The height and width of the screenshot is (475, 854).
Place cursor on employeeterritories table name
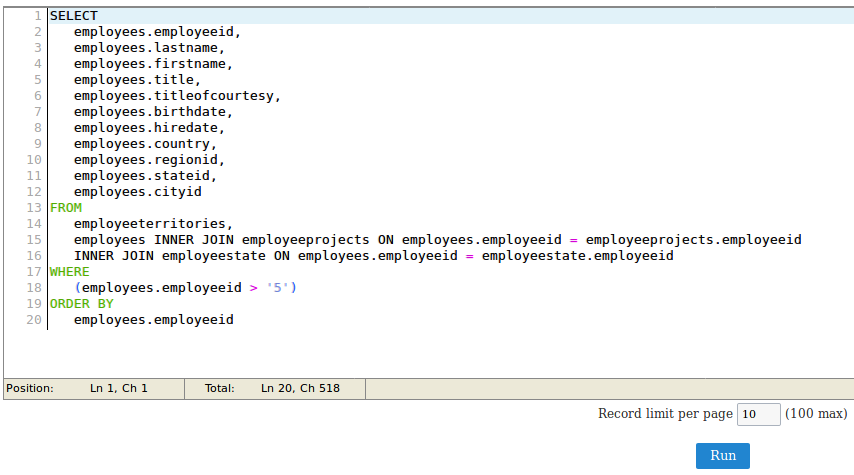[x=153, y=224]
